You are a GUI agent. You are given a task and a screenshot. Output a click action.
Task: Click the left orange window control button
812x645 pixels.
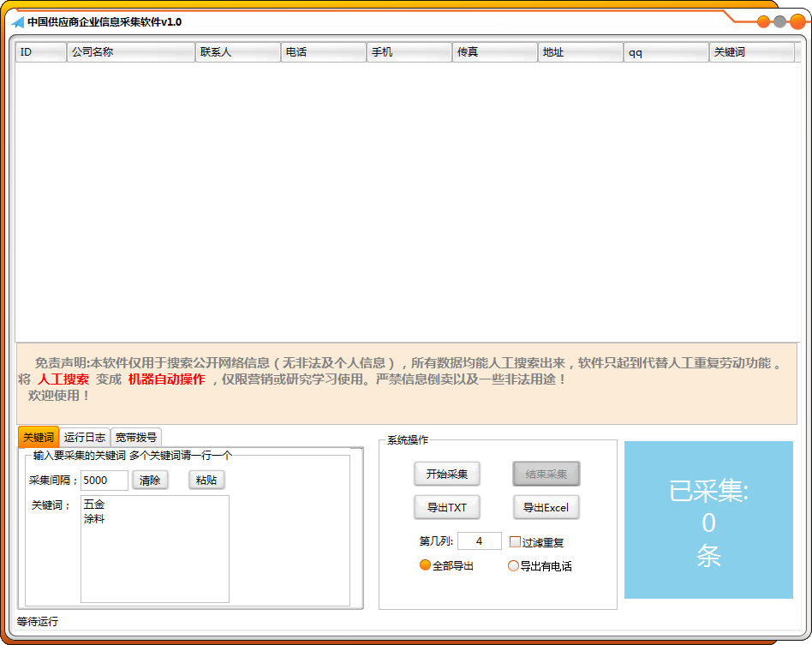[763, 21]
